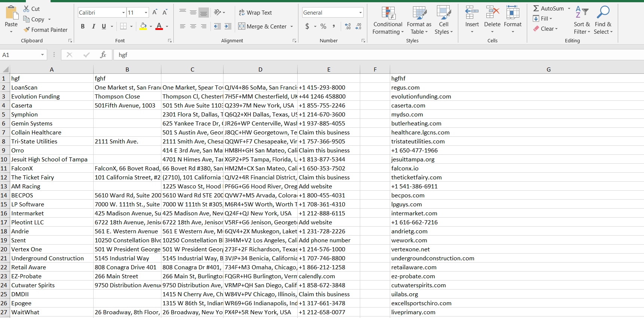Apply percent style formatting
Screen dimensions: 644x318
(x=323, y=26)
